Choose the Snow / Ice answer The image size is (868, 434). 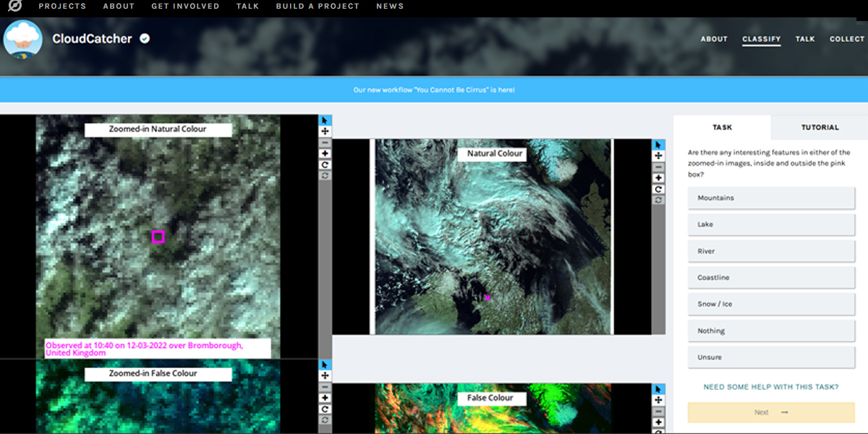coord(771,305)
